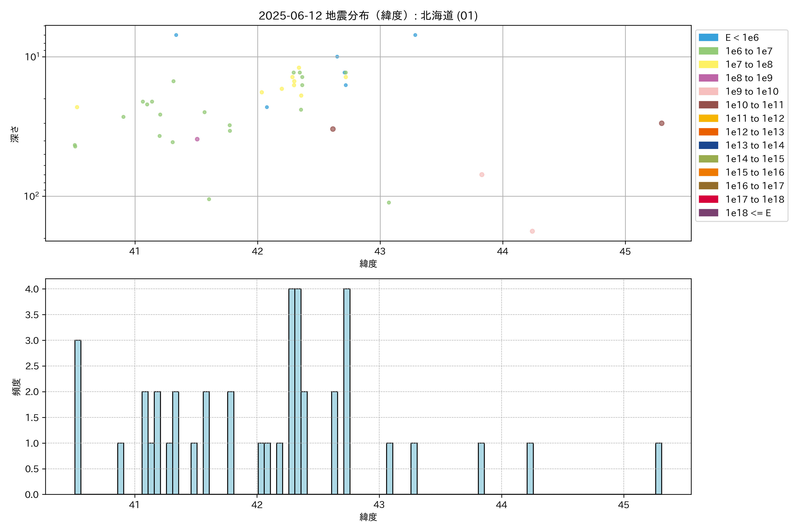Click the 深さ y-axis label
The height and width of the screenshot is (532, 798).
pyautogui.click(x=15, y=134)
